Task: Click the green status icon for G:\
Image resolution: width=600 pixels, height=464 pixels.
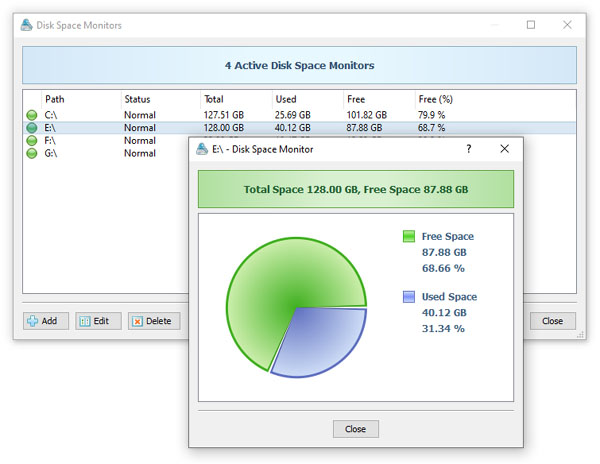Action: pos(32,153)
